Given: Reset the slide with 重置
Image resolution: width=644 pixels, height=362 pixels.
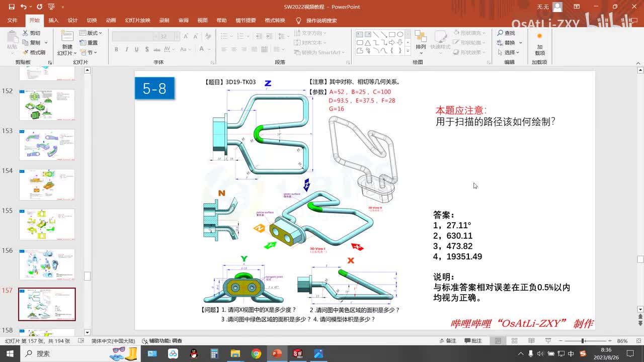Looking at the screenshot, I should (89, 43).
